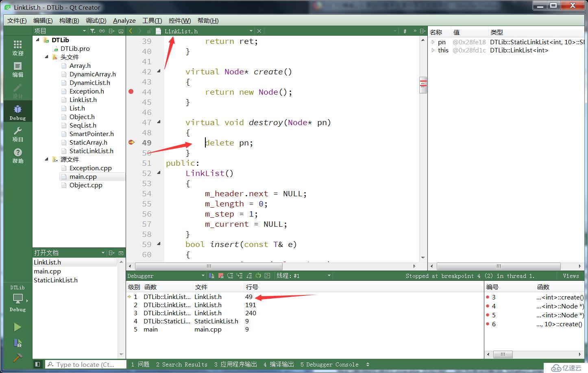Open the Open Documents (打开文档) view dropdown

coord(103,253)
